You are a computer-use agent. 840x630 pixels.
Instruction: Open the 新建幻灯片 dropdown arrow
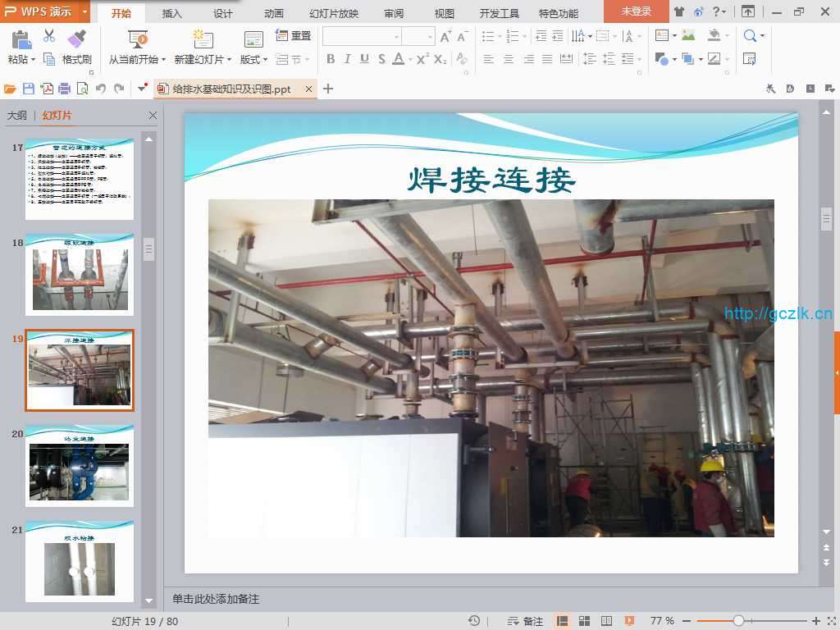point(230,59)
